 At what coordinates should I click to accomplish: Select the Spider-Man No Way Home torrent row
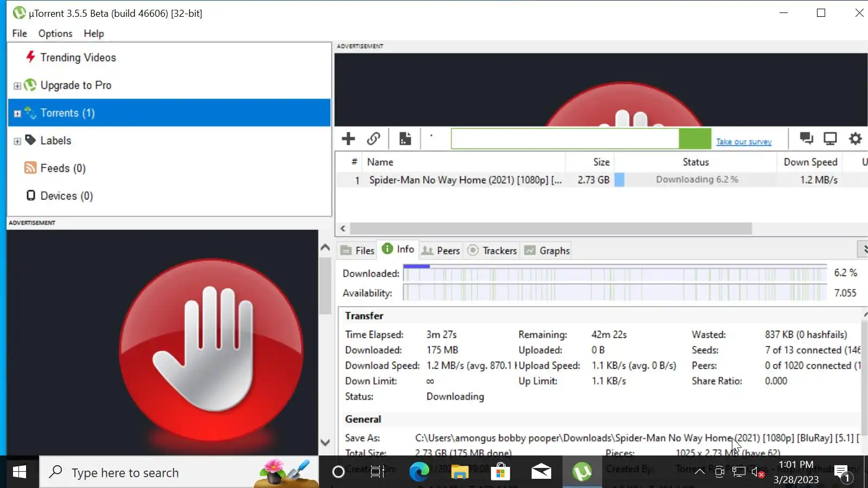[x=602, y=180]
